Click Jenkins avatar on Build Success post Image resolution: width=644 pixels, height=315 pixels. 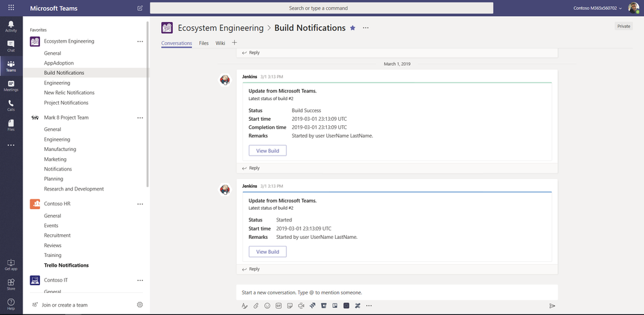point(225,80)
